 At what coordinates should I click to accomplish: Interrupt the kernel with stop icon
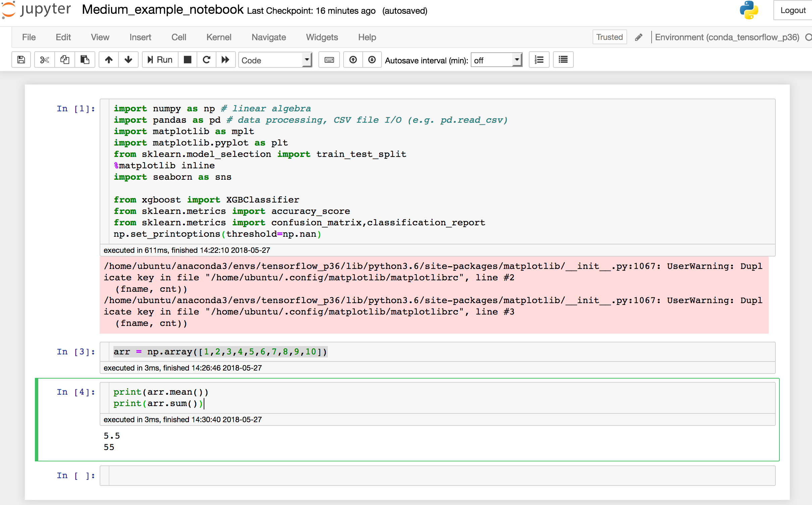[187, 59]
